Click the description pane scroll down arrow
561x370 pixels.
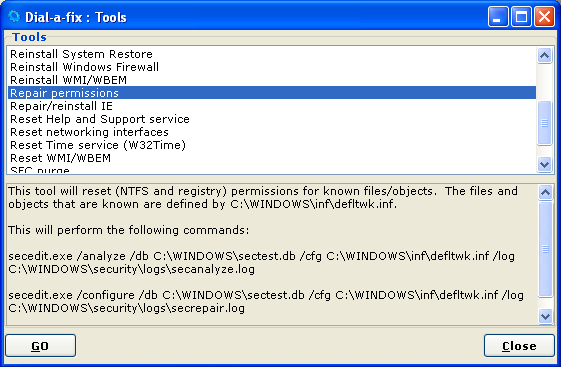click(545, 316)
